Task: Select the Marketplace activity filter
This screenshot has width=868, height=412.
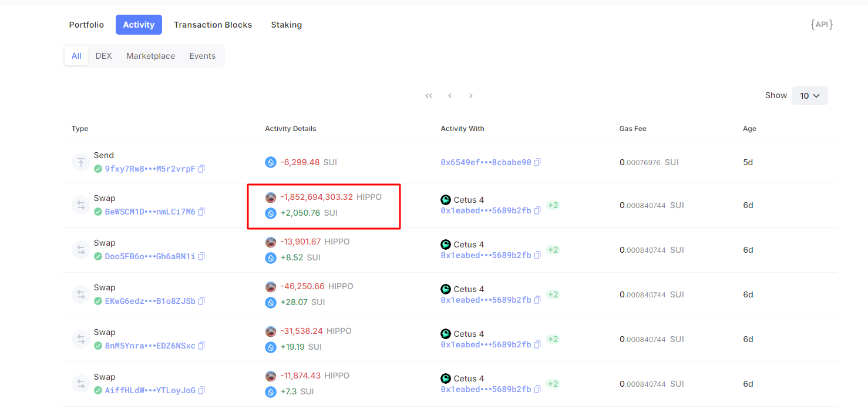Action: point(150,56)
